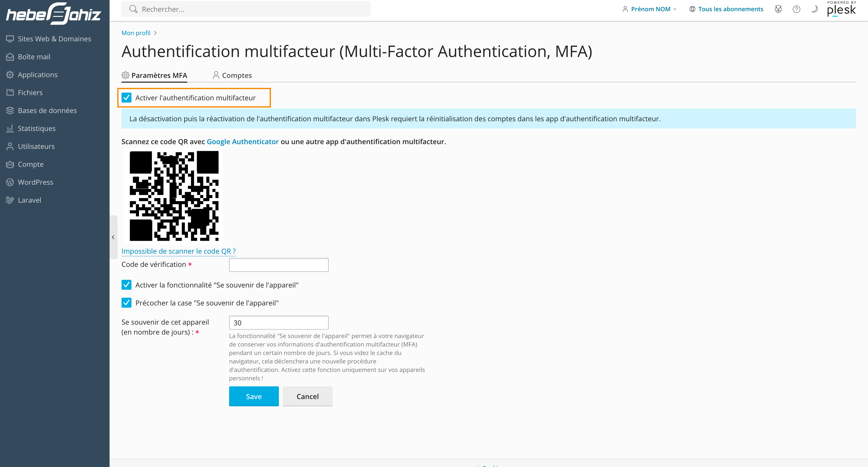Click Impossible de scanner le code QR link
Viewport: 868px width, 467px height.
coord(179,251)
